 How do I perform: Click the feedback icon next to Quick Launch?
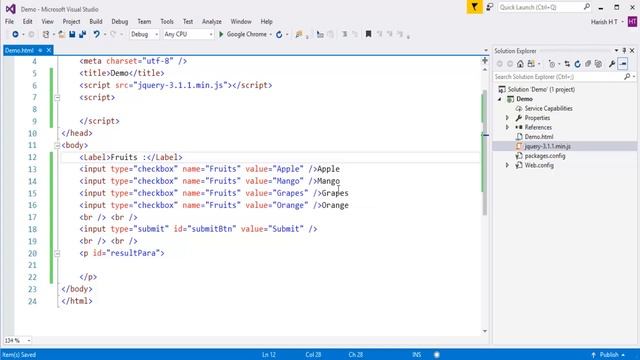489,7
